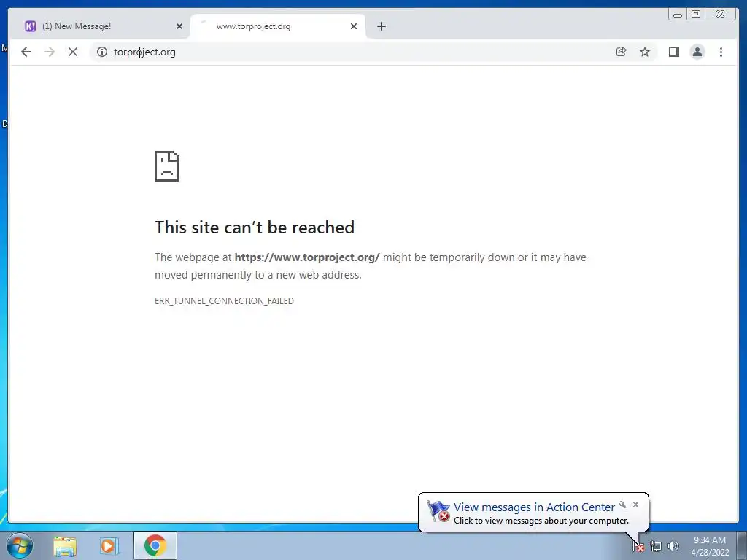Select the www.torproject.org tab

point(277,26)
